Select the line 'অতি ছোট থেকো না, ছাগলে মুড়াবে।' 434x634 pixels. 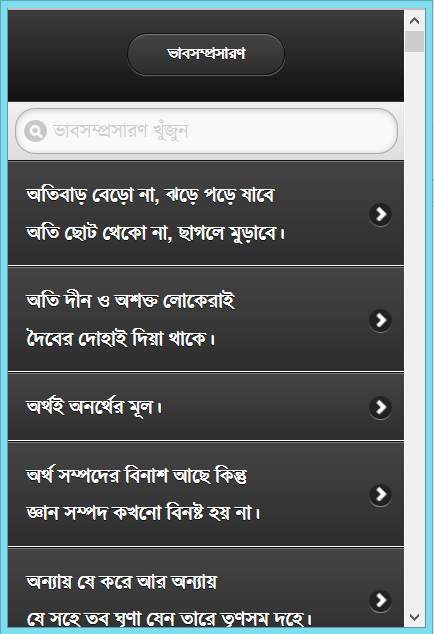point(156,233)
